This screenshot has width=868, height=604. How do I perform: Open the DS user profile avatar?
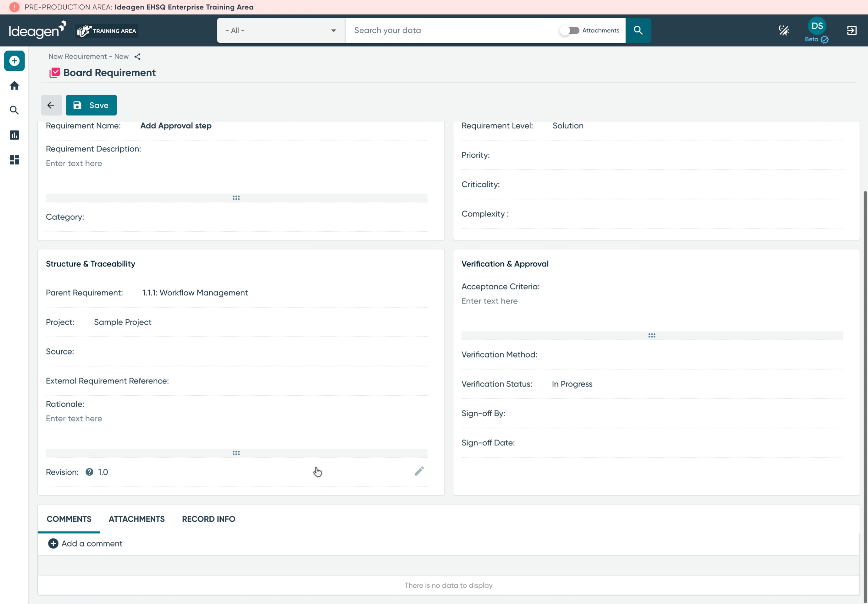coord(817,26)
